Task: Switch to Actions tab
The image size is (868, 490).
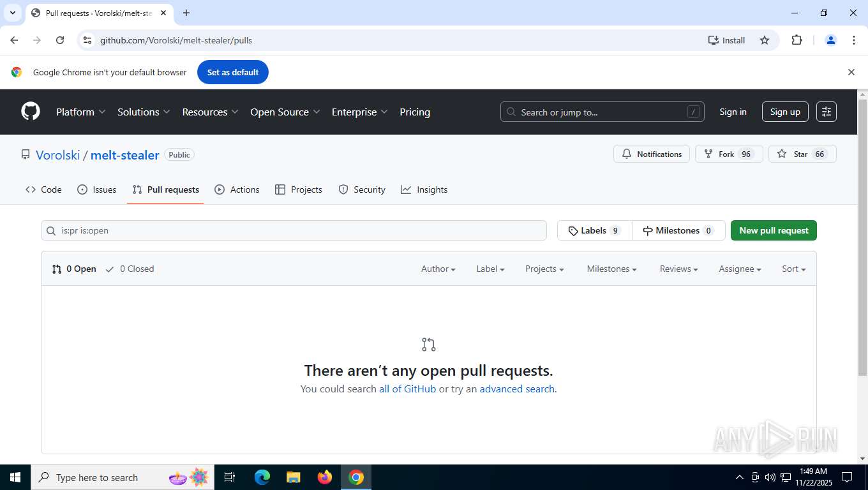Action: (x=237, y=189)
